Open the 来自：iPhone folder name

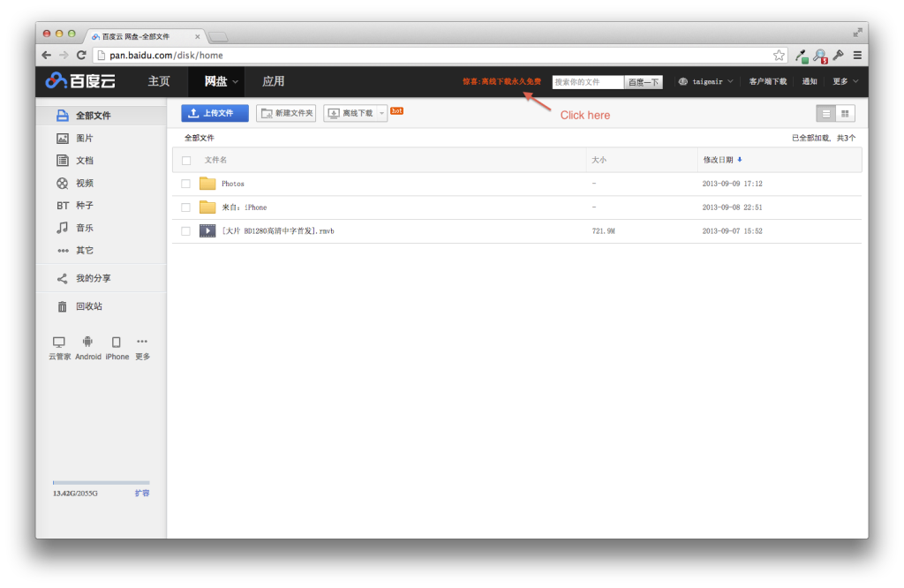[244, 207]
